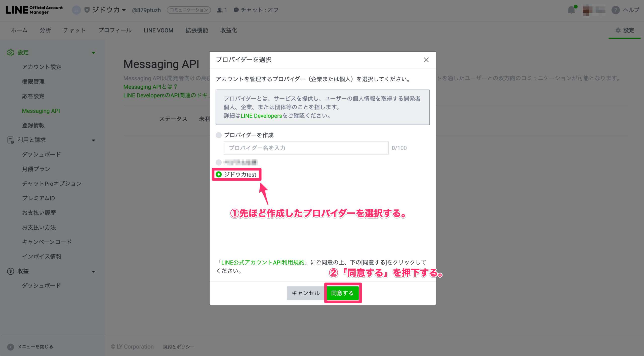Open the 拡張機能 tab
The height and width of the screenshot is (356, 644).
click(197, 30)
